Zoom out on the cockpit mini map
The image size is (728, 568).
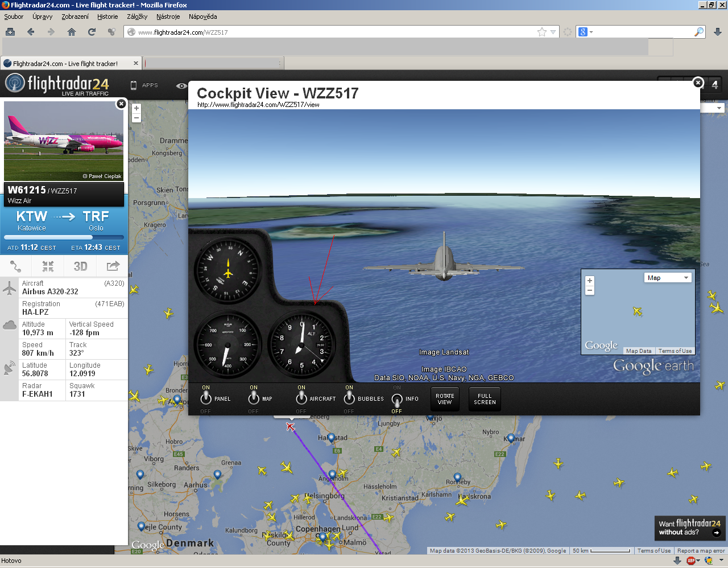pos(590,290)
